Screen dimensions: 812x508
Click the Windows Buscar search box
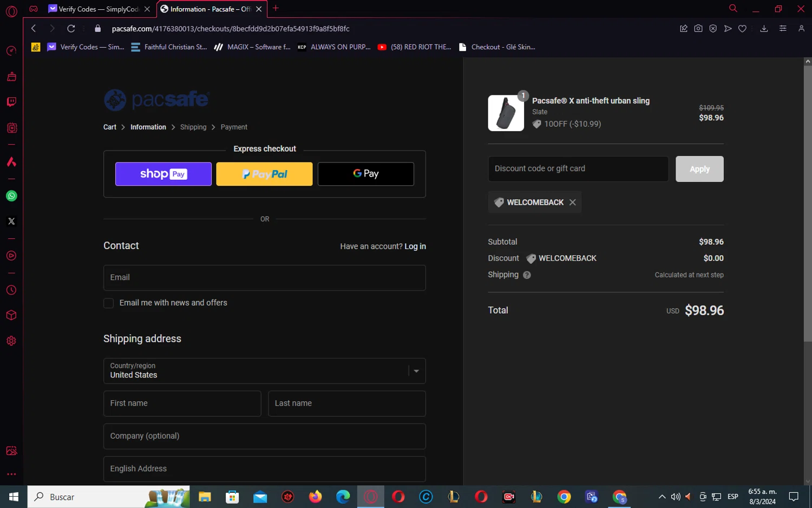tap(108, 497)
